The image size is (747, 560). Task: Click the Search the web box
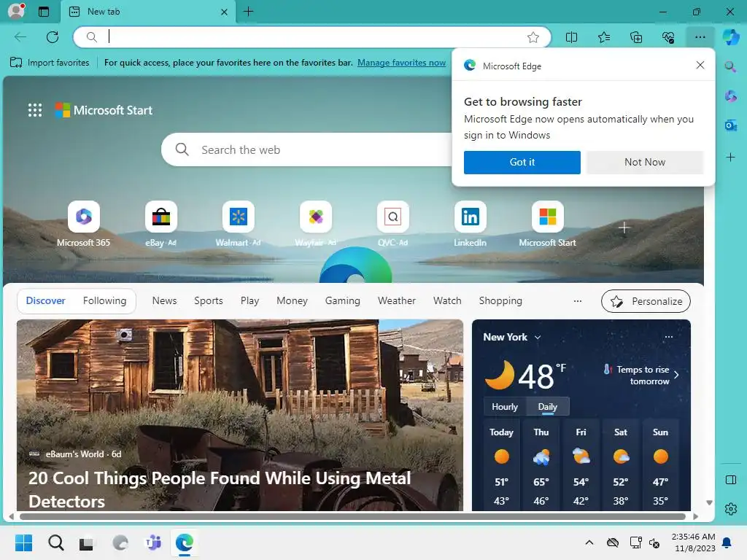coord(307,149)
